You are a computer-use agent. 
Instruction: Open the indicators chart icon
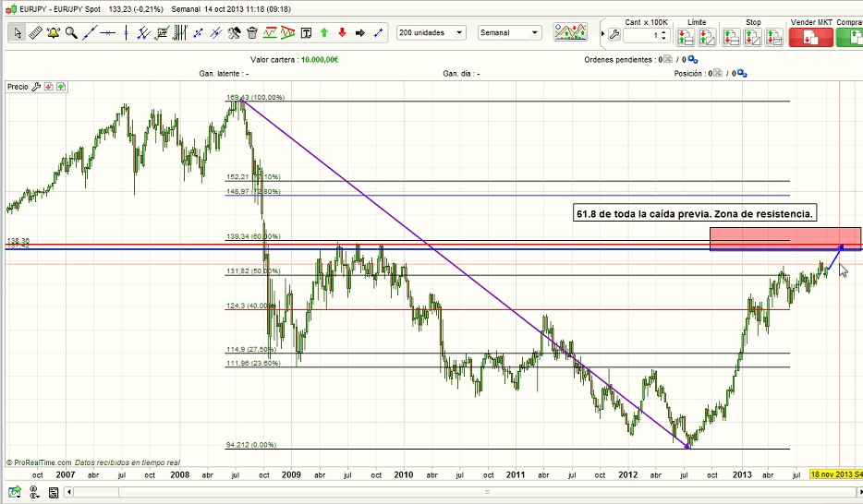point(570,32)
